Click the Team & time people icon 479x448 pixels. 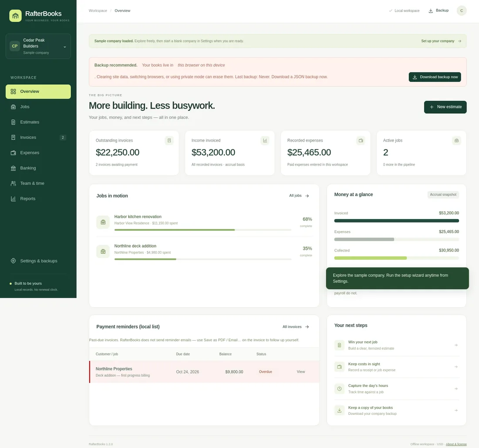click(x=13, y=183)
